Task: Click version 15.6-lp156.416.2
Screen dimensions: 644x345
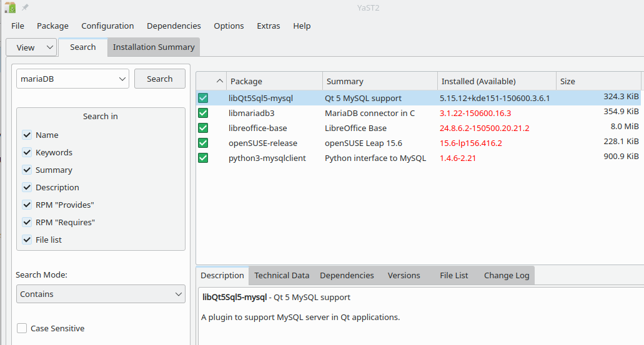Action: coord(471,143)
